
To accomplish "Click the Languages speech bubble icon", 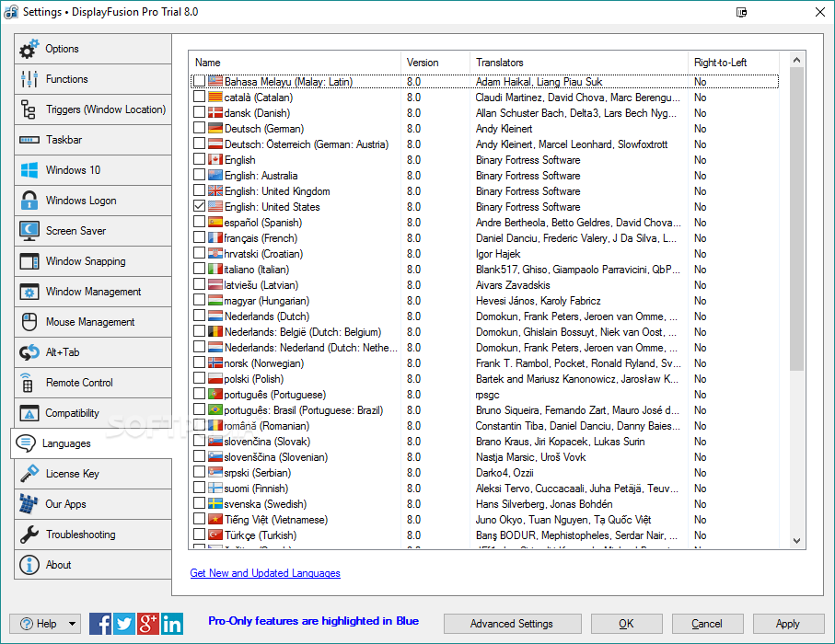I will click(x=26, y=443).
